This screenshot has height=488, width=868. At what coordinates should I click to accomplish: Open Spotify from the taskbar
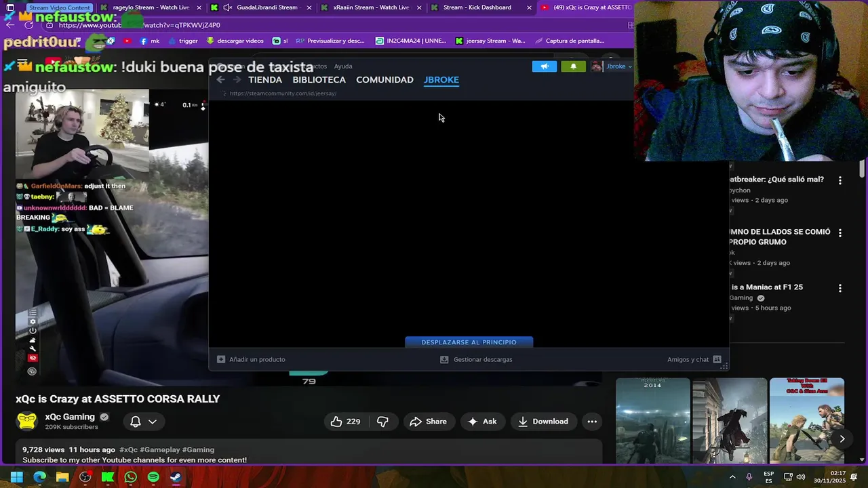pos(153,477)
